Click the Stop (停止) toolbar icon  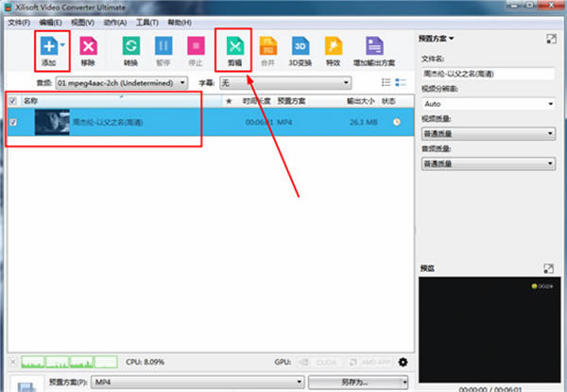pyautogui.click(x=196, y=46)
